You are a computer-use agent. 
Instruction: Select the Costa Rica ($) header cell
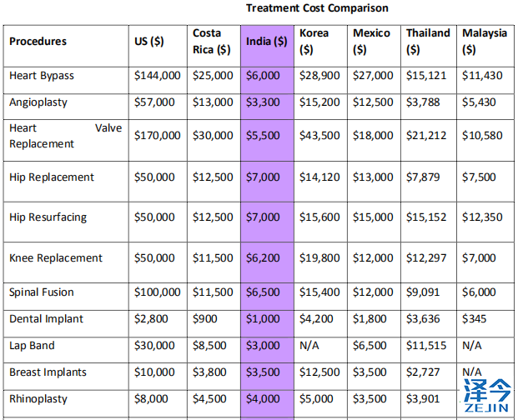click(x=212, y=42)
